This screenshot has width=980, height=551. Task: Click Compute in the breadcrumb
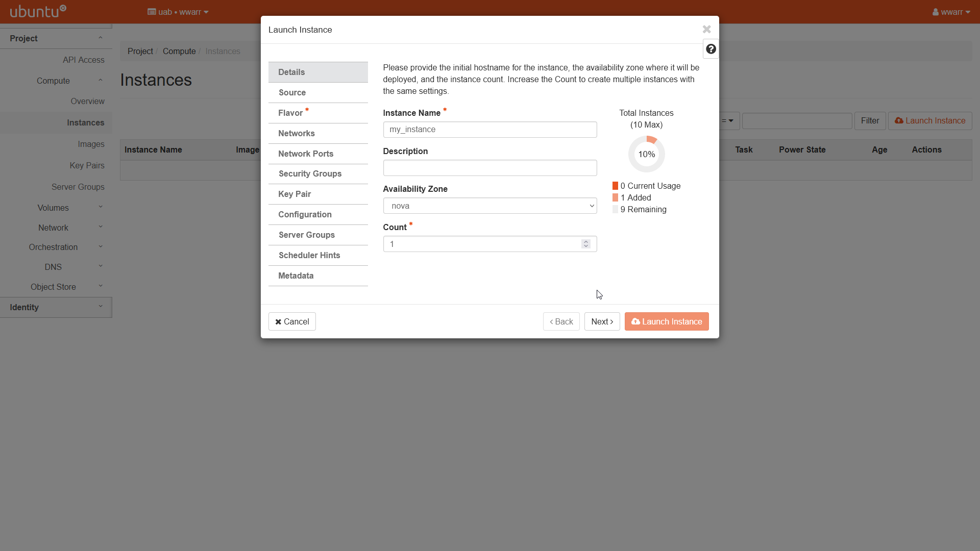pyautogui.click(x=179, y=51)
